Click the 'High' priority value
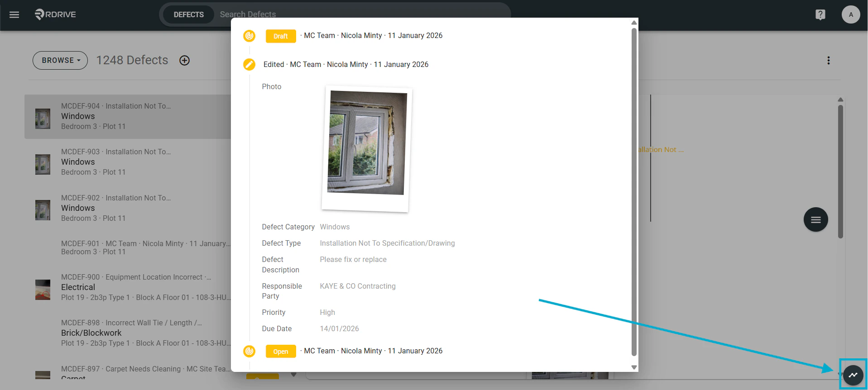Viewport: 868px width, 390px height. [x=327, y=313]
